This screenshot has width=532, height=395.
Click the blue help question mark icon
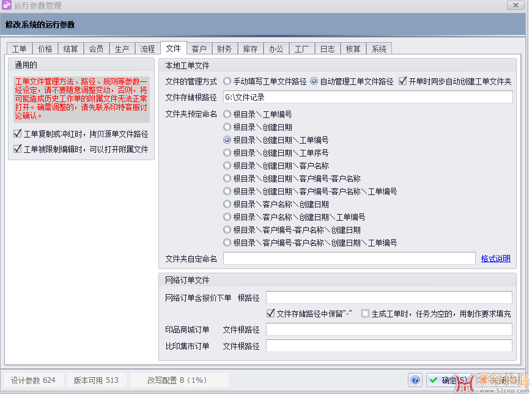pyautogui.click(x=416, y=380)
